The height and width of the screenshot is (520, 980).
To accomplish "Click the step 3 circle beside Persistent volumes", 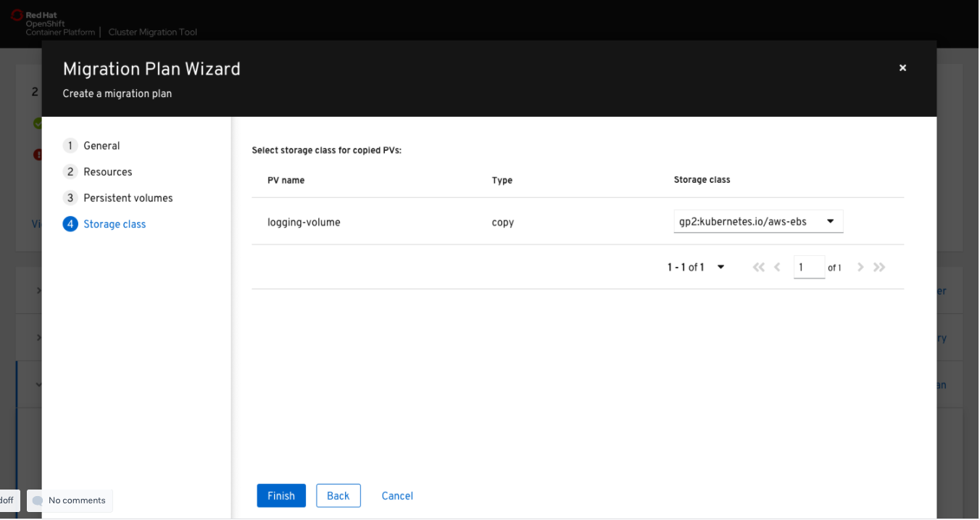I will [x=70, y=197].
